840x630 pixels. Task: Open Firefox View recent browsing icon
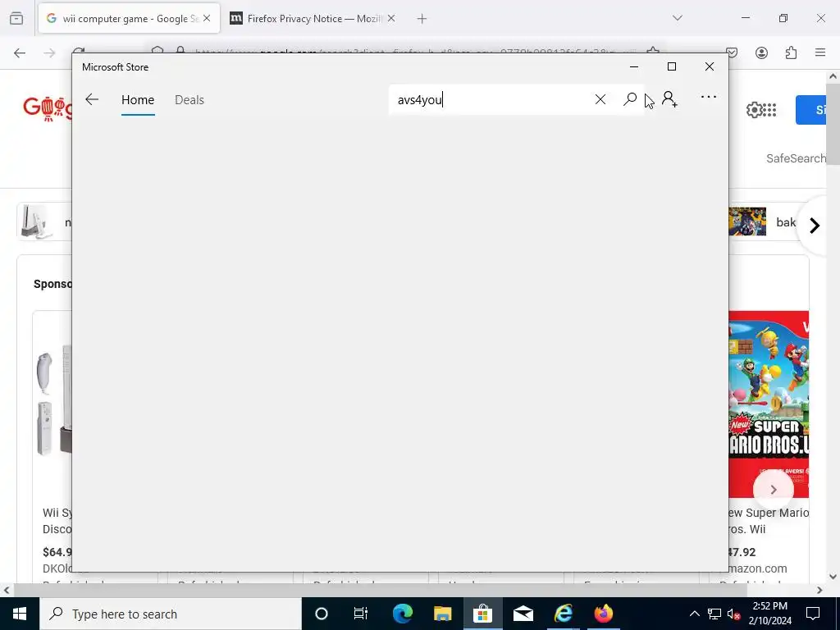(16, 19)
